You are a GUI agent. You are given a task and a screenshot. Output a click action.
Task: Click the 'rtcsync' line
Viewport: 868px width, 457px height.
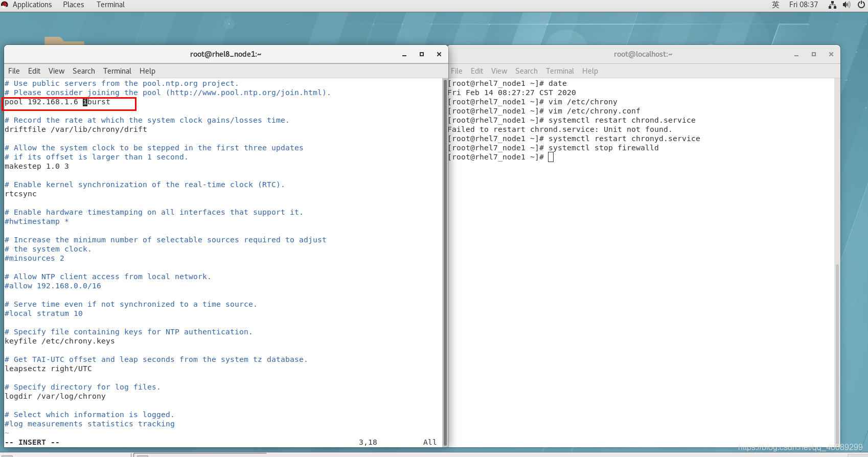(x=20, y=194)
